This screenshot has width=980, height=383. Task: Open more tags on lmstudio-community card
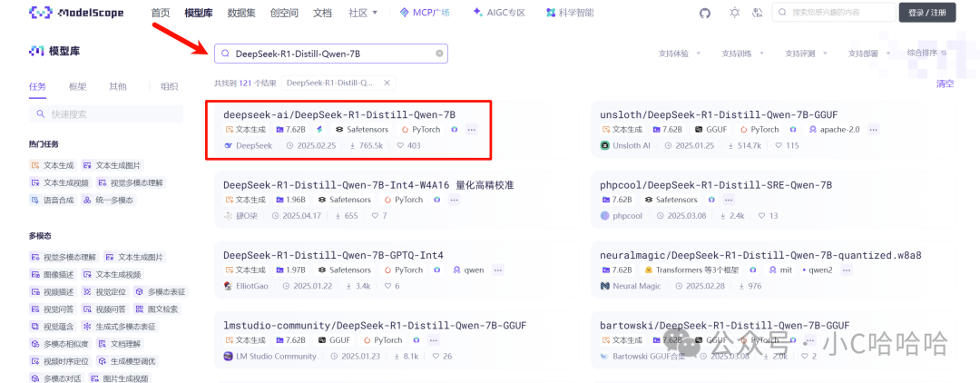click(433, 340)
